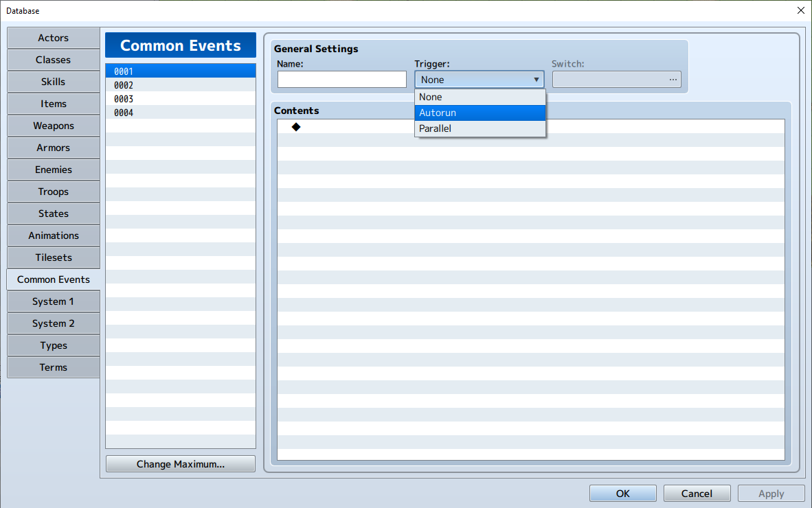812x508 pixels.
Task: Open the Armors tab
Action: [x=54, y=148]
